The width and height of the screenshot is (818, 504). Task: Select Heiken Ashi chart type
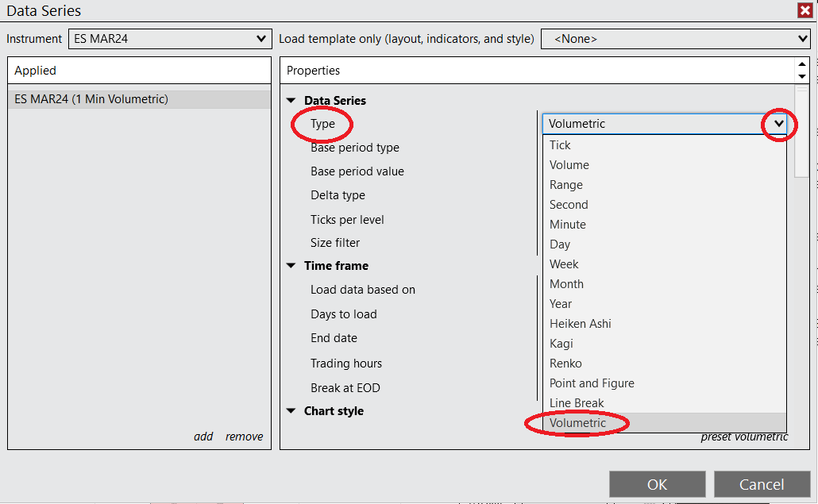[x=580, y=323]
